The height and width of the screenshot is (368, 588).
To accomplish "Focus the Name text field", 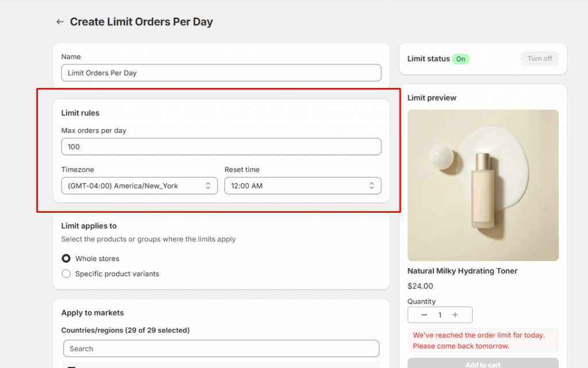I will (221, 73).
